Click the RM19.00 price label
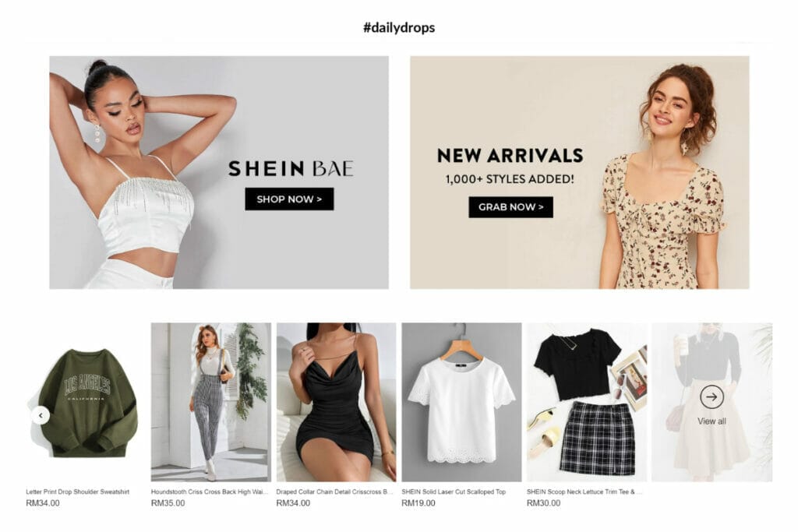Image resolution: width=798 pixels, height=532 pixels. click(x=418, y=503)
